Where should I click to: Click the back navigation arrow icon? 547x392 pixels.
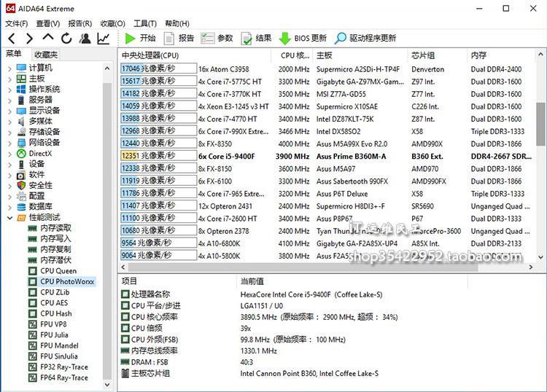12,38
